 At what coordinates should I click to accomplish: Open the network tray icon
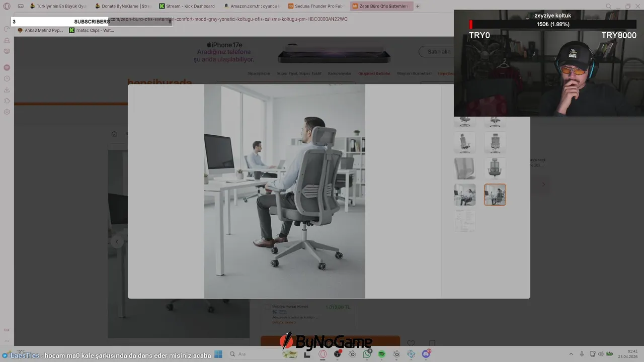point(592,354)
